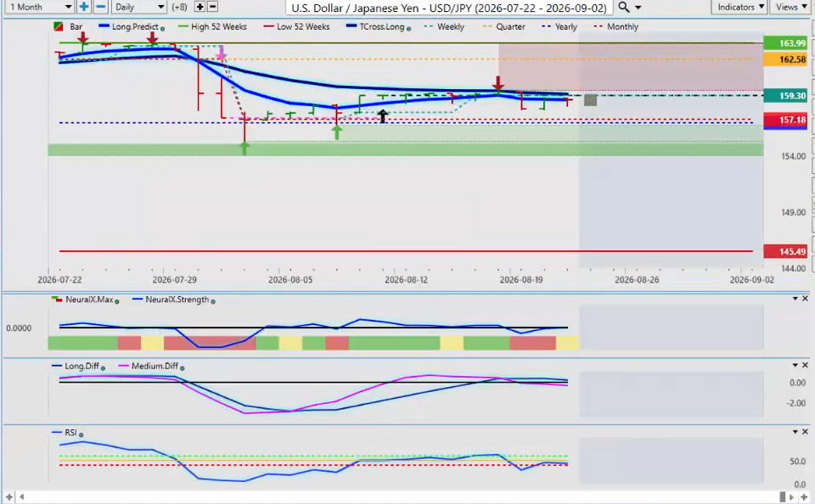Click the blue minus zoom-out button
815x504 pixels.
click(101, 7)
